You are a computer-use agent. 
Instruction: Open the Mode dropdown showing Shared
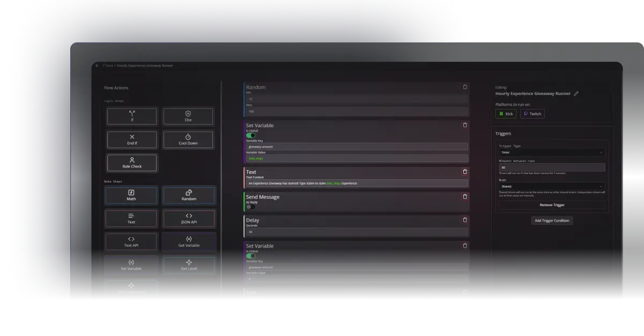coord(551,186)
